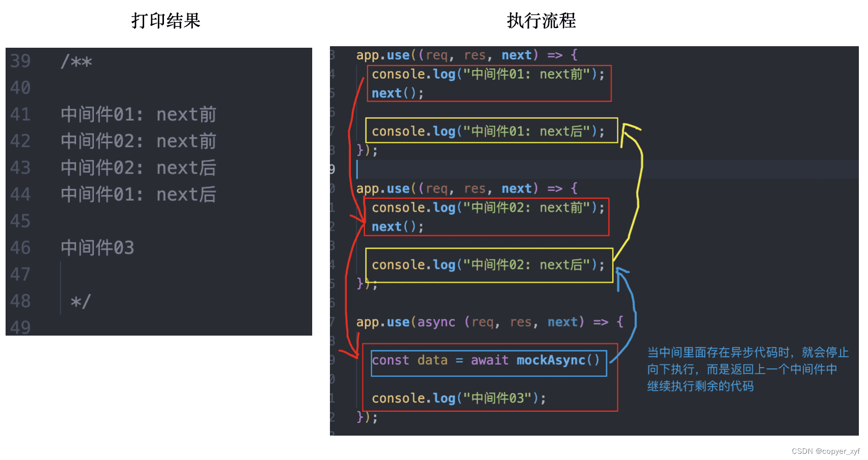Click the output line 中间件01: next后
The height and width of the screenshot is (460, 868).
138,194
